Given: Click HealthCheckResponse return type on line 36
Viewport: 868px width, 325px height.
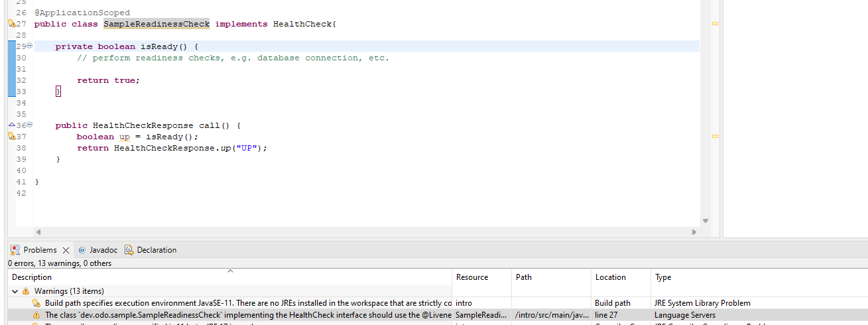Looking at the screenshot, I should (143, 125).
